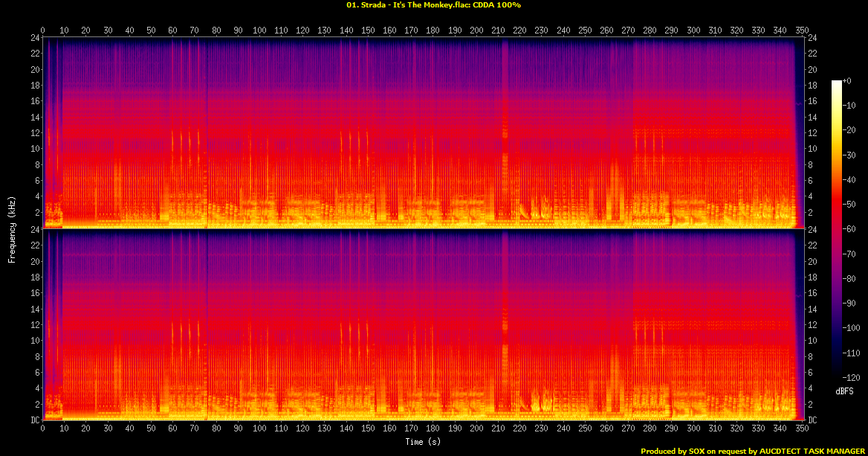Click the "-10" value on the dBFS scale
The image size is (868, 456).
click(849, 106)
